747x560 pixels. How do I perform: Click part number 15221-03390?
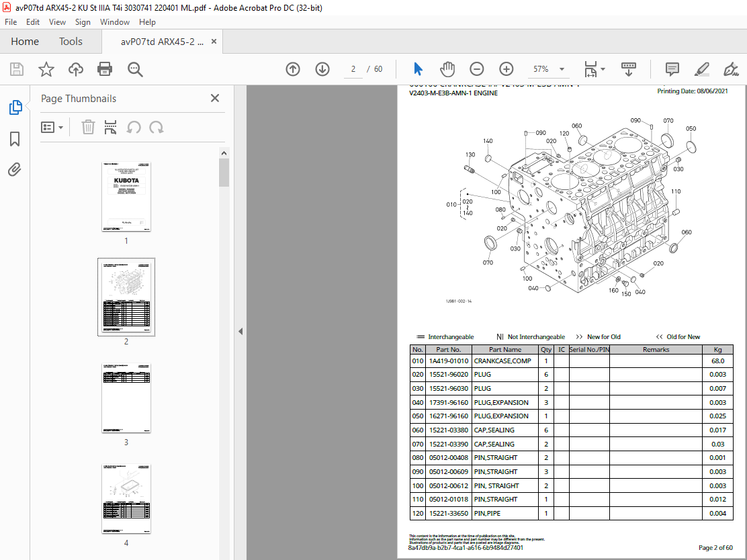click(x=448, y=444)
